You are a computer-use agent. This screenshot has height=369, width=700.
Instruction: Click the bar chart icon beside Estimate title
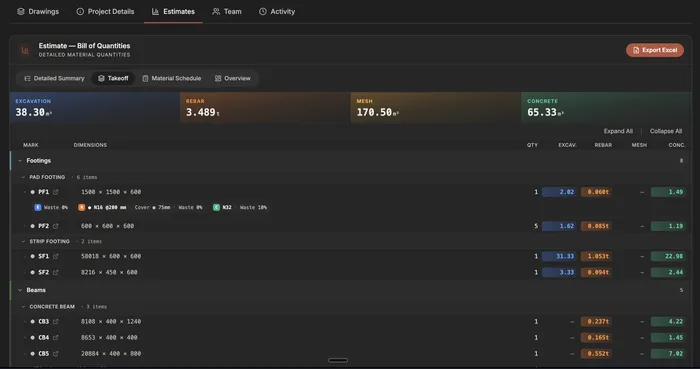pos(25,50)
